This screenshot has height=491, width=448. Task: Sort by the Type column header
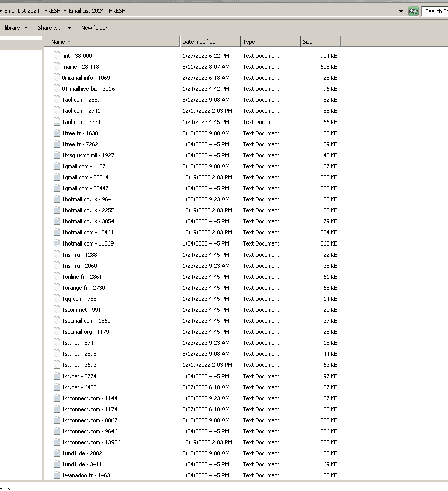pos(270,42)
